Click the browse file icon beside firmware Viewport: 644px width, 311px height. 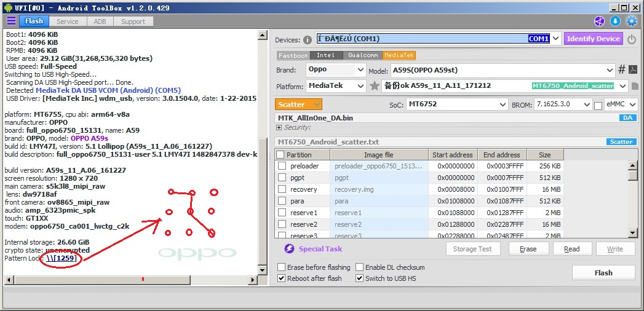pos(635,86)
